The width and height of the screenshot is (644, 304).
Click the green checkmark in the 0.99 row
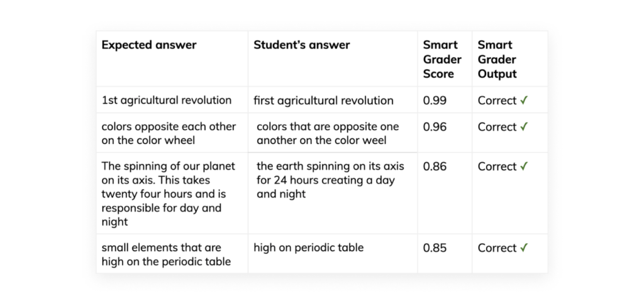pyautogui.click(x=524, y=100)
